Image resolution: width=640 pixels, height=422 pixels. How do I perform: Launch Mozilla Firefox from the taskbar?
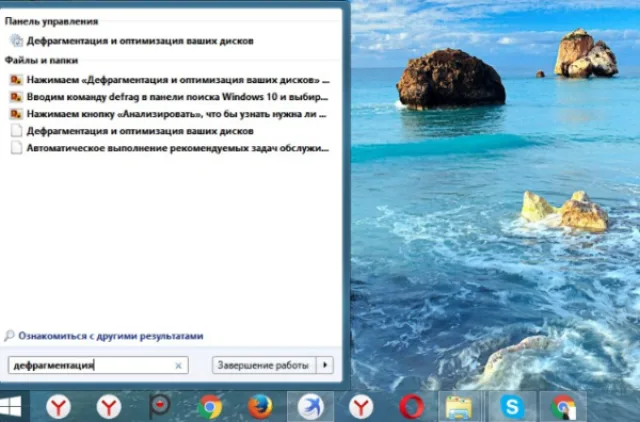tap(260, 407)
